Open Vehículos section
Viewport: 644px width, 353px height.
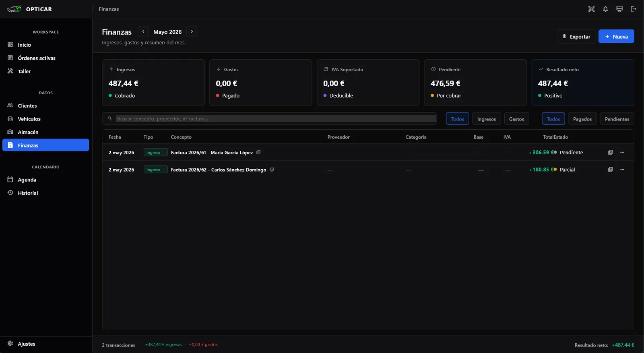[46, 119]
